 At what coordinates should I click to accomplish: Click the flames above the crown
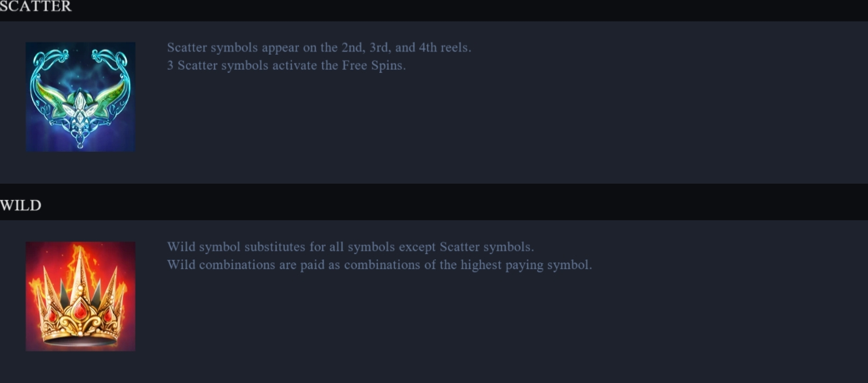(x=80, y=257)
